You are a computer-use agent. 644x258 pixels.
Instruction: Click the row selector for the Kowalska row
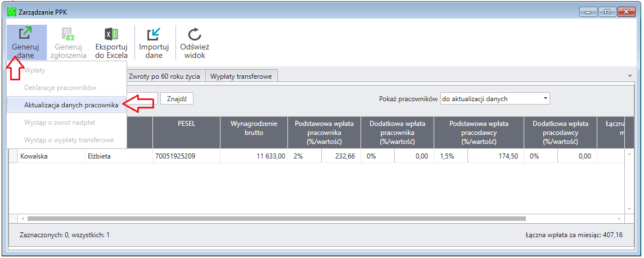pyautogui.click(x=13, y=156)
